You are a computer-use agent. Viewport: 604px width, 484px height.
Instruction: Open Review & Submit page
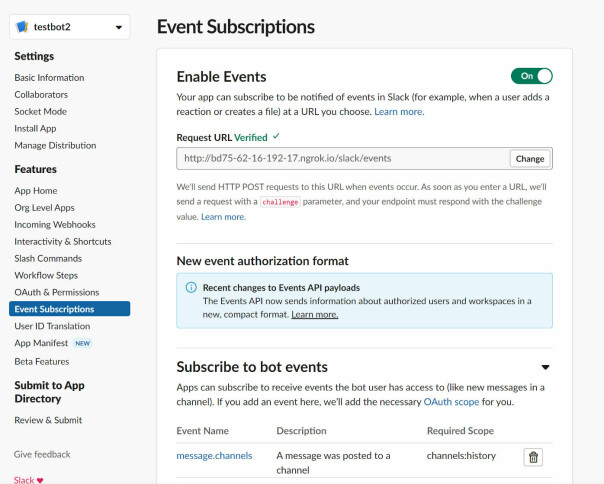pyautogui.click(x=48, y=420)
